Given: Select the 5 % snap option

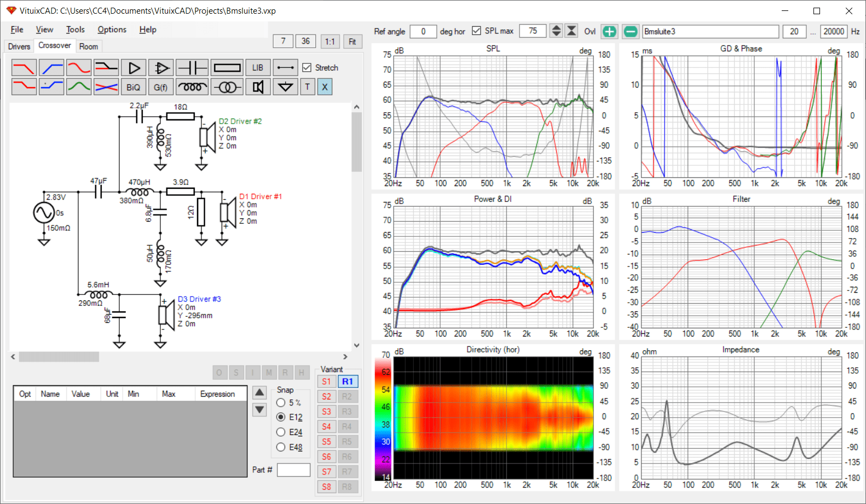Looking at the screenshot, I should [x=281, y=403].
